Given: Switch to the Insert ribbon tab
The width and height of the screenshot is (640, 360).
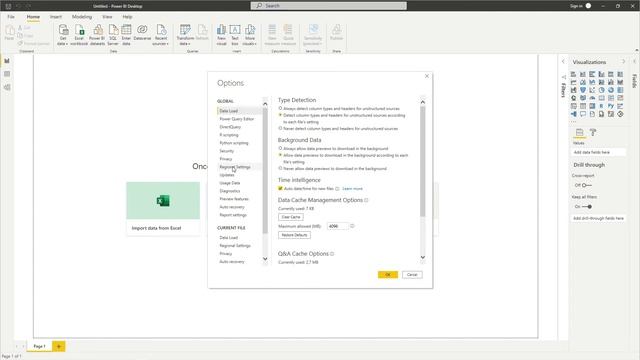Looking at the screenshot, I should click(x=56, y=17).
